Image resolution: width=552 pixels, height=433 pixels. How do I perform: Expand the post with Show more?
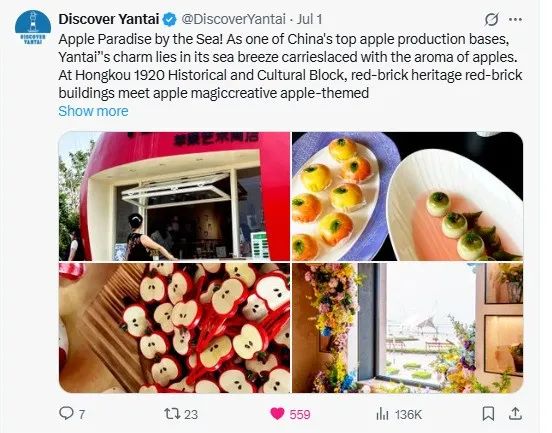coord(93,111)
